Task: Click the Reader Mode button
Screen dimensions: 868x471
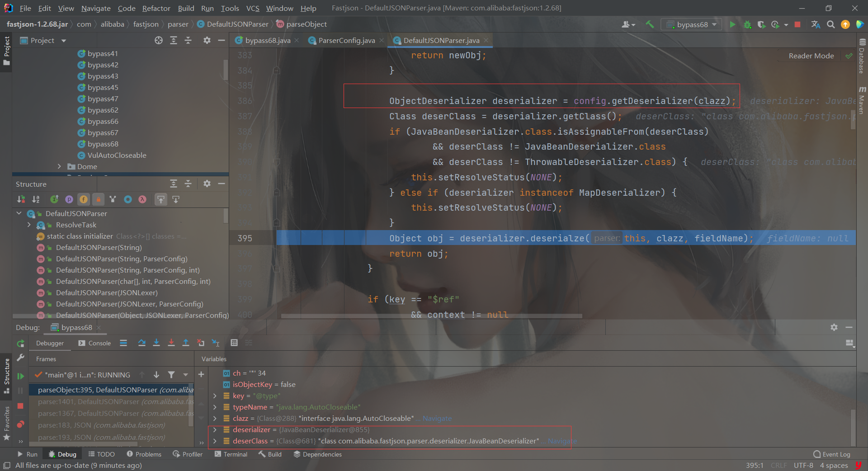Action: pyautogui.click(x=811, y=56)
